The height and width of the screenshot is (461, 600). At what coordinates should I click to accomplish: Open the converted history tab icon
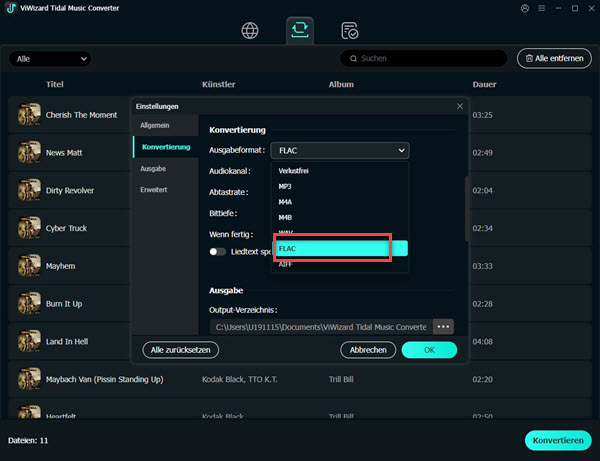349,31
